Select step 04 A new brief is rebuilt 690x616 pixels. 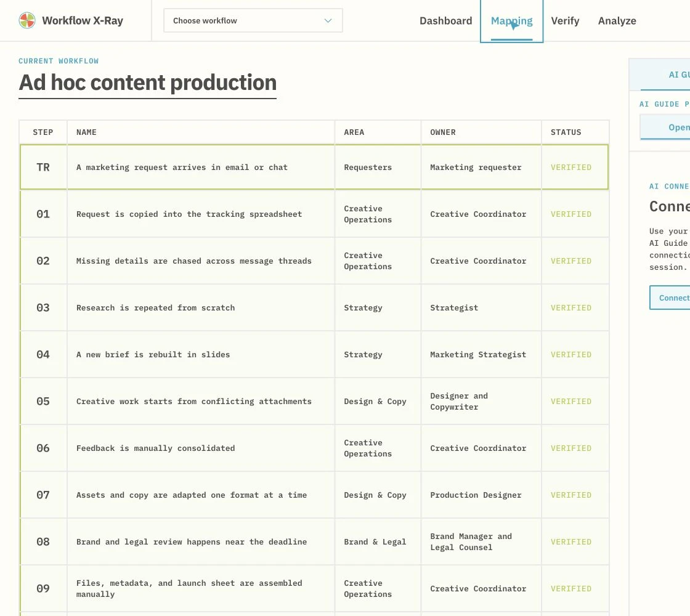314,354
